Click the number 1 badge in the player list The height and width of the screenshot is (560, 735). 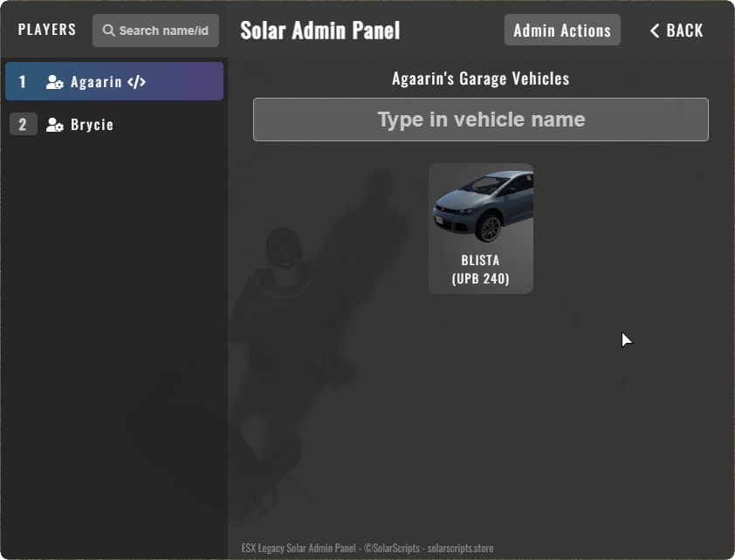22,82
